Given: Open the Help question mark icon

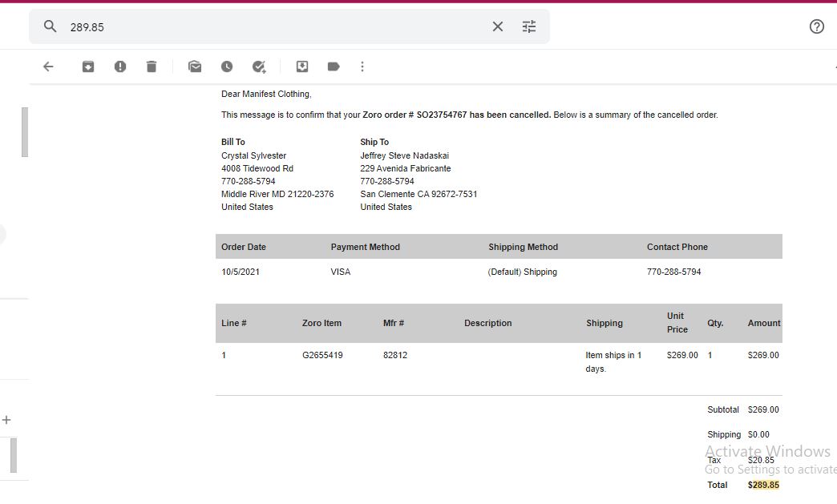Looking at the screenshot, I should [817, 26].
